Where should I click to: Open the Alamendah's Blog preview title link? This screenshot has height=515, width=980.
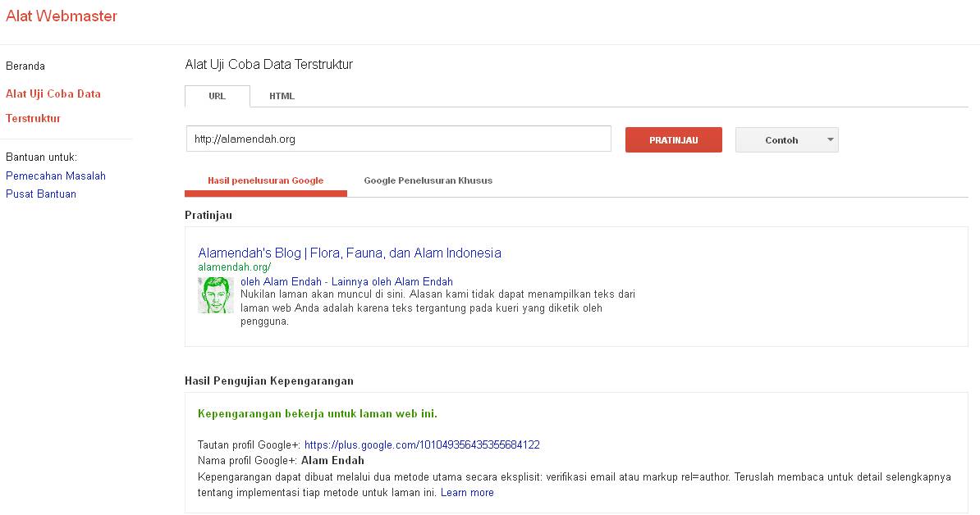point(350,253)
